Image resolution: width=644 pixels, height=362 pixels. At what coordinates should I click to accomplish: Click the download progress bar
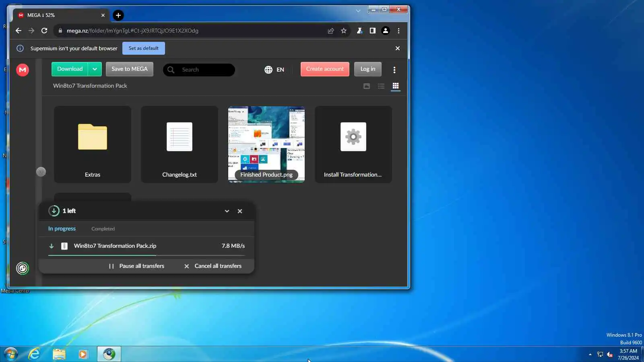pos(147,255)
